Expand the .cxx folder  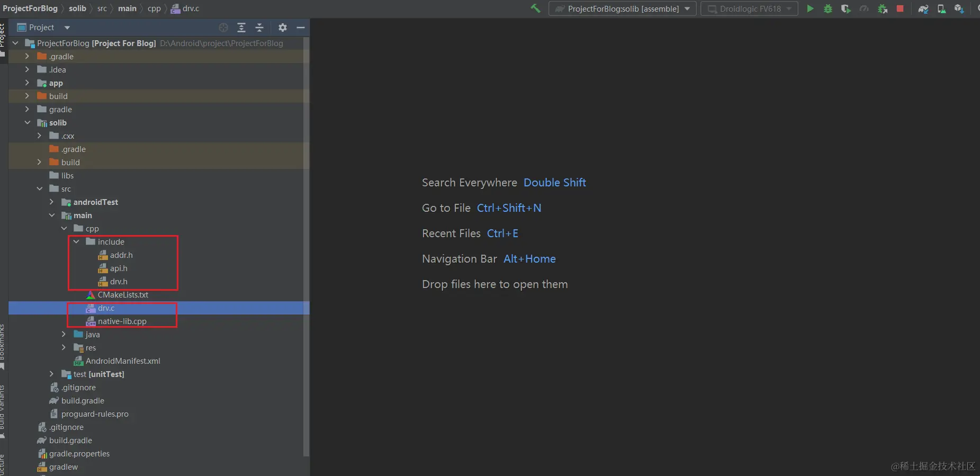(39, 136)
